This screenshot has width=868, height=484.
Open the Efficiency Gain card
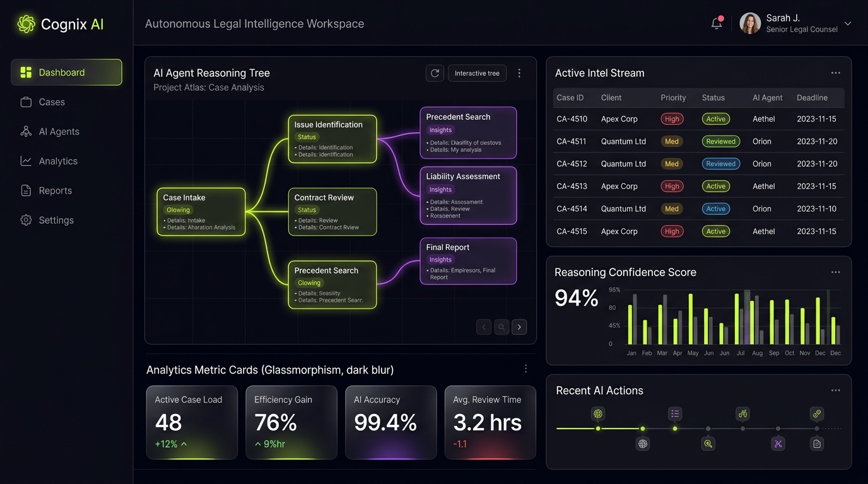point(291,422)
